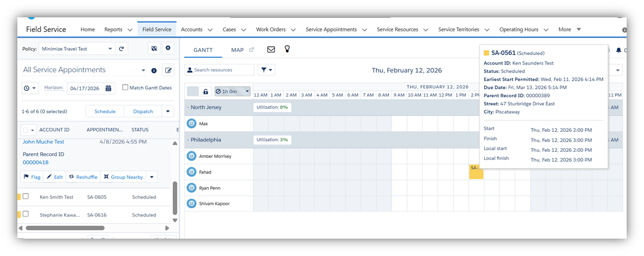Click Ryan Penn resource avatar
The width and height of the screenshot is (644, 256).
click(191, 188)
